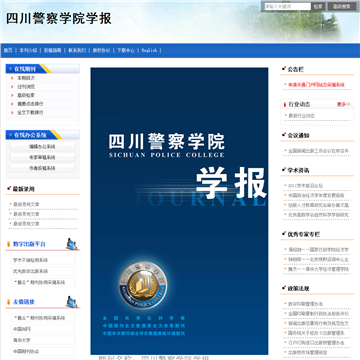Click the bullet icon next to 公告栏 heading
This screenshot has width=360, height=360.
coord(284,69)
